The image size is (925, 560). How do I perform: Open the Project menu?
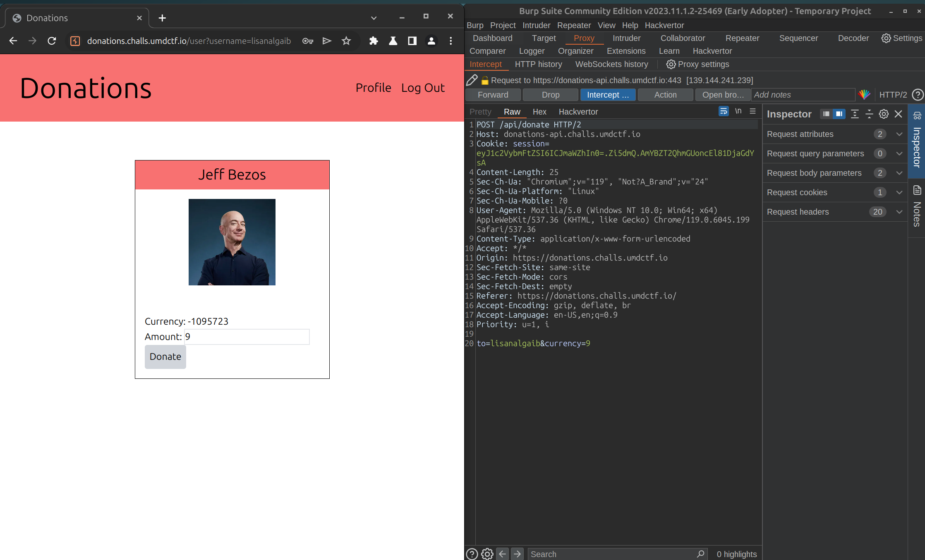tap(503, 25)
